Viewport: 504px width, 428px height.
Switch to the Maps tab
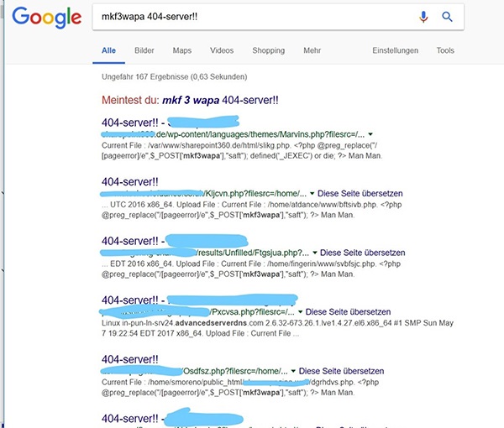[182, 50]
